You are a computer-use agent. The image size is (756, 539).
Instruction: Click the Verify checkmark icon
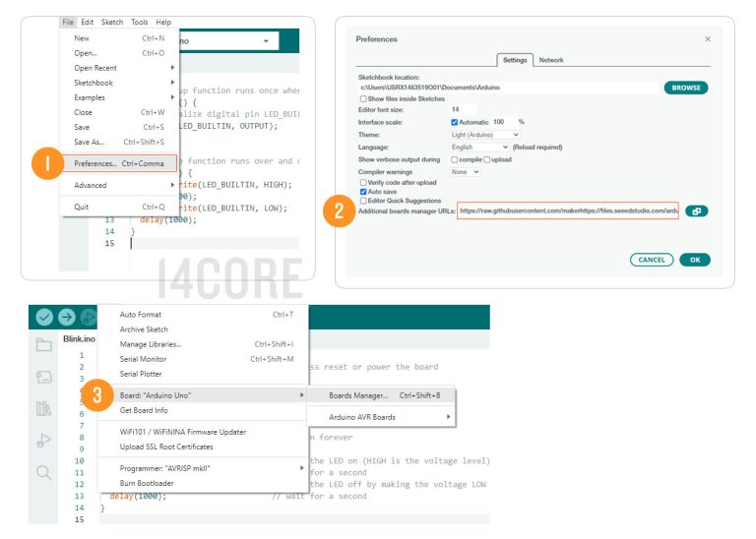[44, 317]
